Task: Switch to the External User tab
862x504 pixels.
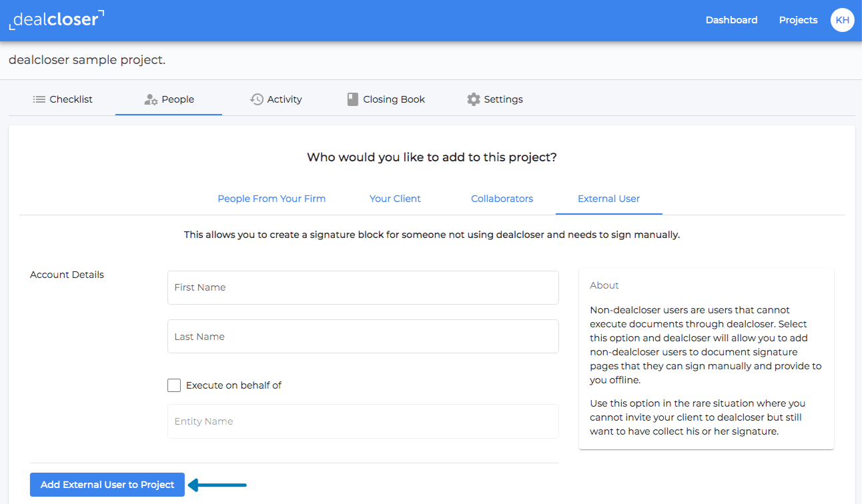Action: pyautogui.click(x=608, y=198)
